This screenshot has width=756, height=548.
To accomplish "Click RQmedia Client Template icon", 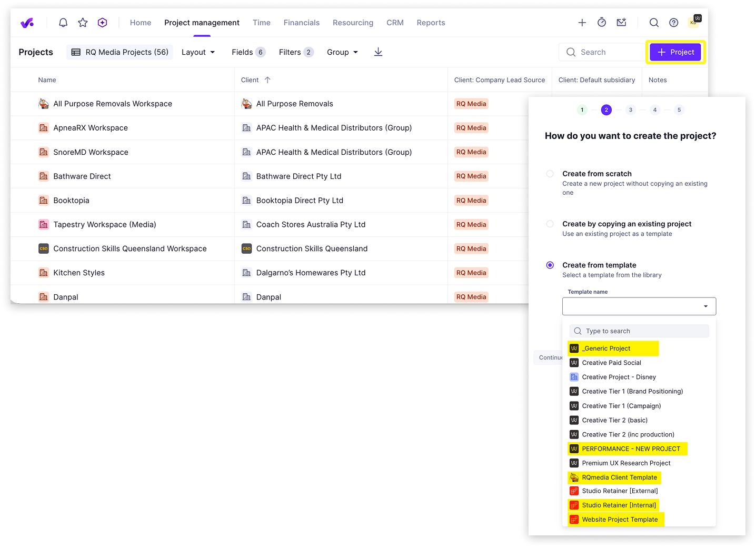I will 574,477.
